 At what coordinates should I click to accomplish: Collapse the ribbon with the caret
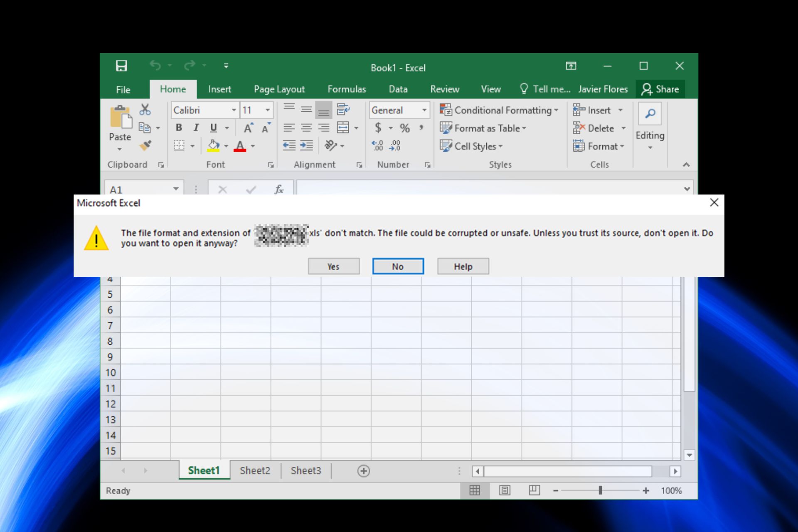pyautogui.click(x=686, y=165)
